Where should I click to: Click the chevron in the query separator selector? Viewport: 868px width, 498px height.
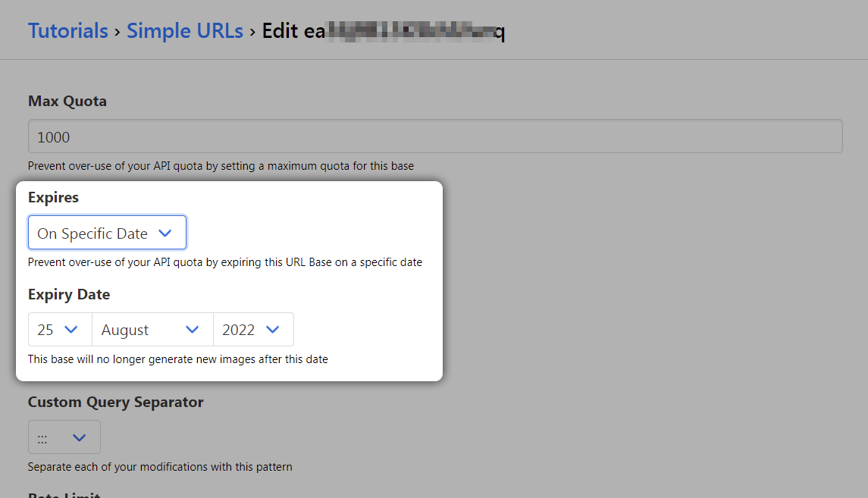79,437
